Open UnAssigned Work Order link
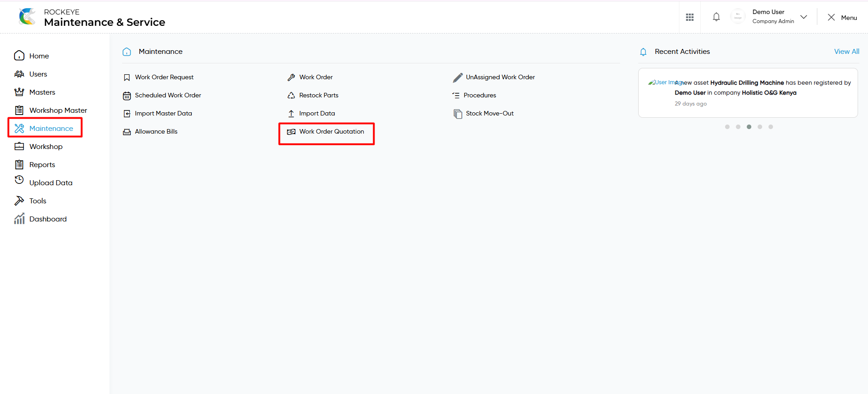The width and height of the screenshot is (868, 394). (x=500, y=77)
